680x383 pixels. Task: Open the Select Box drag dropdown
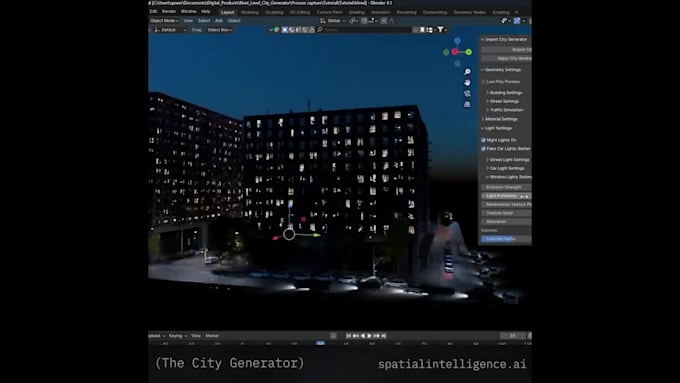pos(219,30)
